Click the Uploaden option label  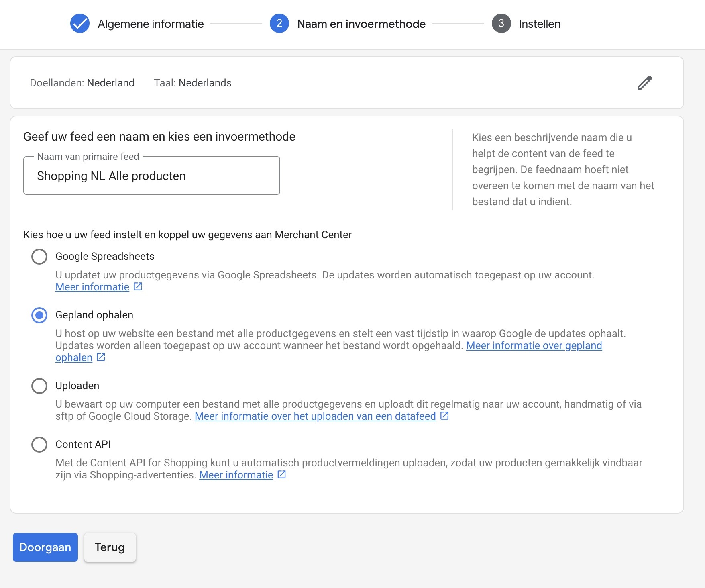77,386
